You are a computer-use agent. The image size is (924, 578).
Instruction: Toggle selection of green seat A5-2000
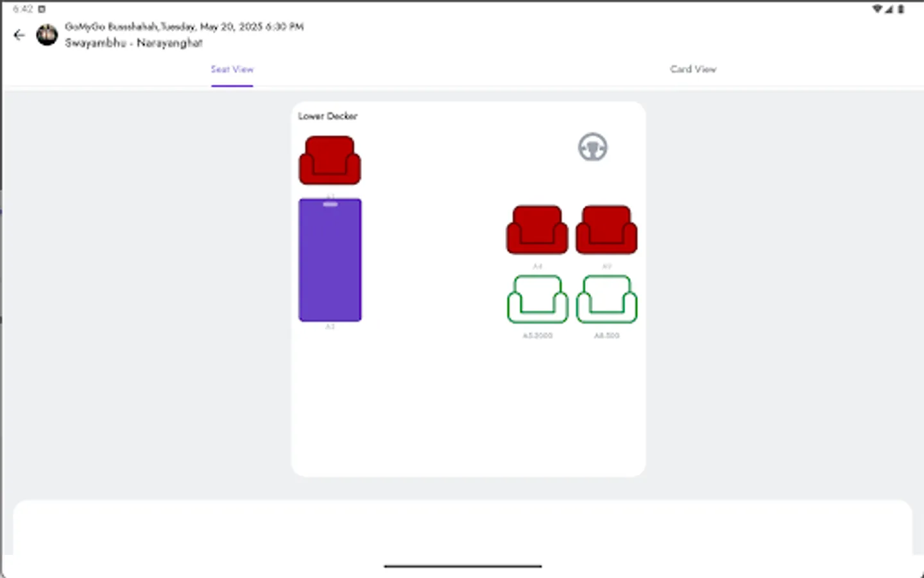tap(536, 300)
